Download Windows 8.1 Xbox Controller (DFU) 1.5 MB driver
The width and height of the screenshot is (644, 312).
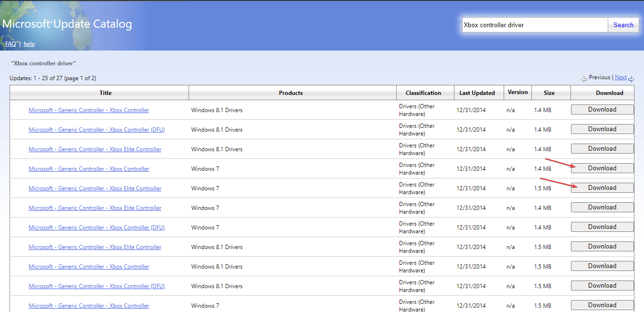click(602, 286)
